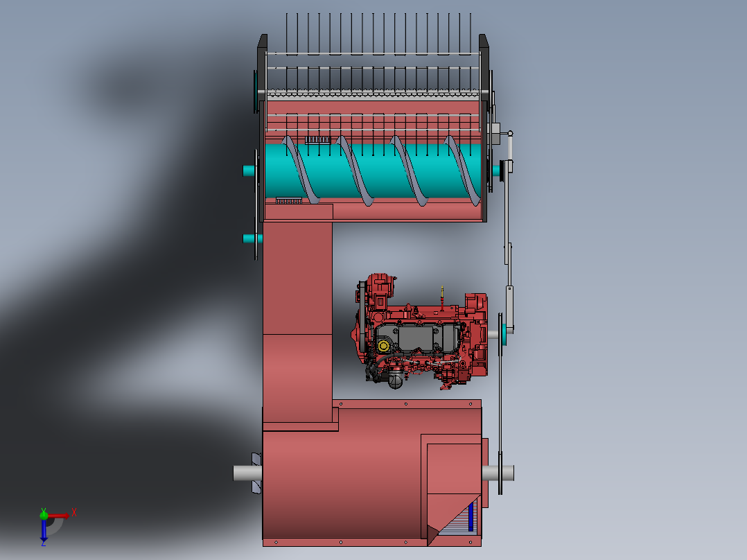Click the blue Z axis arrow of the triad
Viewport: 747px width, 560px height.
click(x=44, y=530)
